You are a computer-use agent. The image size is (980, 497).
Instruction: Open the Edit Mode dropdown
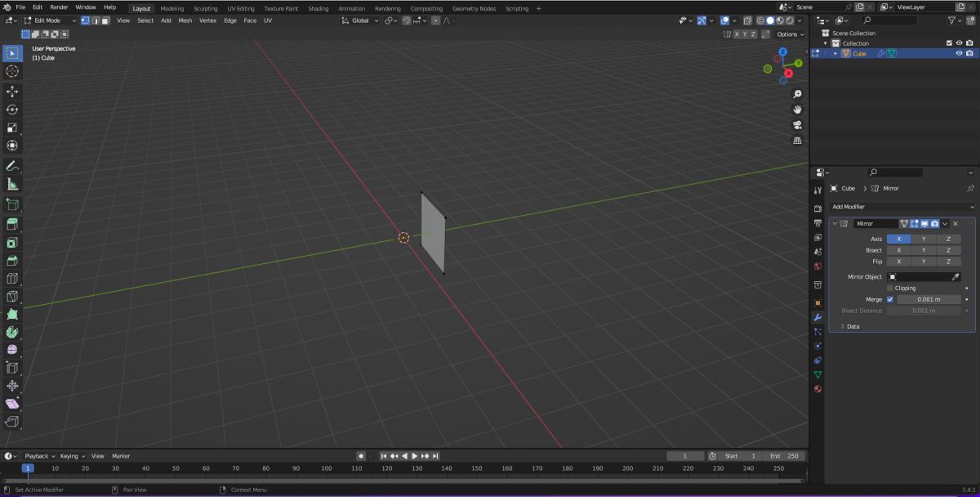[x=50, y=20]
